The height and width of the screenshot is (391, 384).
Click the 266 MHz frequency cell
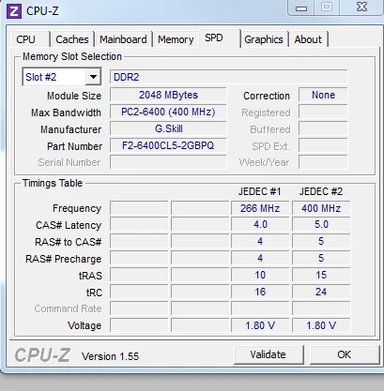pyautogui.click(x=260, y=208)
